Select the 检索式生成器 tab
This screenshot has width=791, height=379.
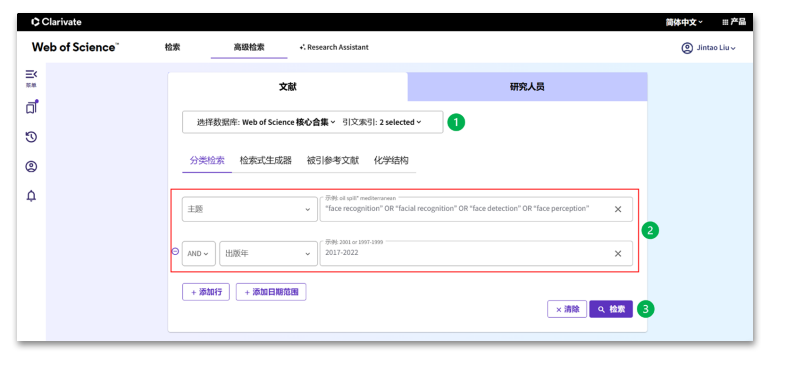[x=265, y=161]
